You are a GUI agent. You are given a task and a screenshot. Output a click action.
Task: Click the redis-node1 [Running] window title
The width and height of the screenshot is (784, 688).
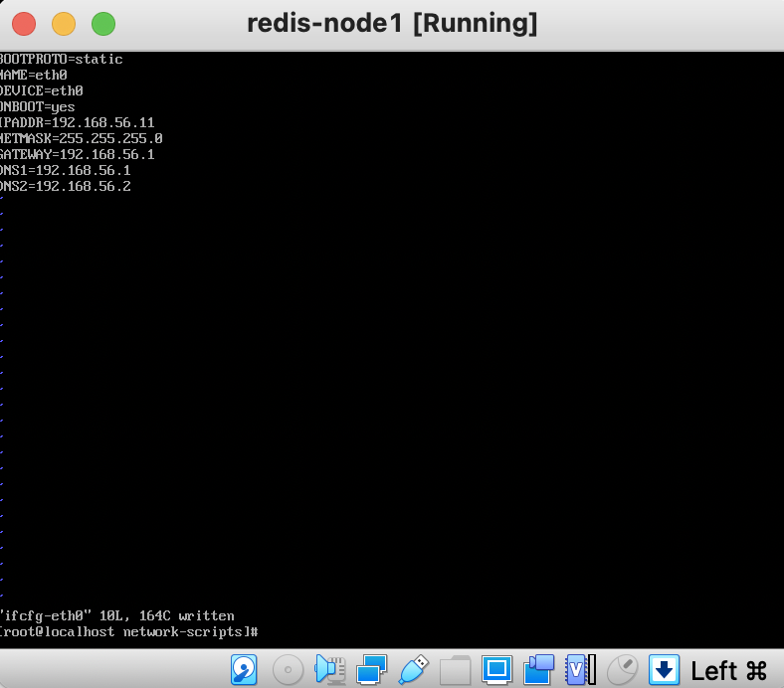[392, 24]
